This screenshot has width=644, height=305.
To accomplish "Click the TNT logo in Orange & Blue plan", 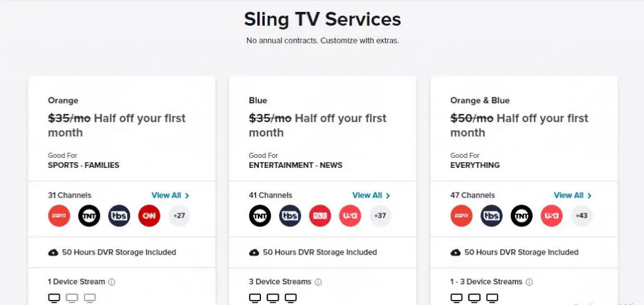I will tap(521, 216).
